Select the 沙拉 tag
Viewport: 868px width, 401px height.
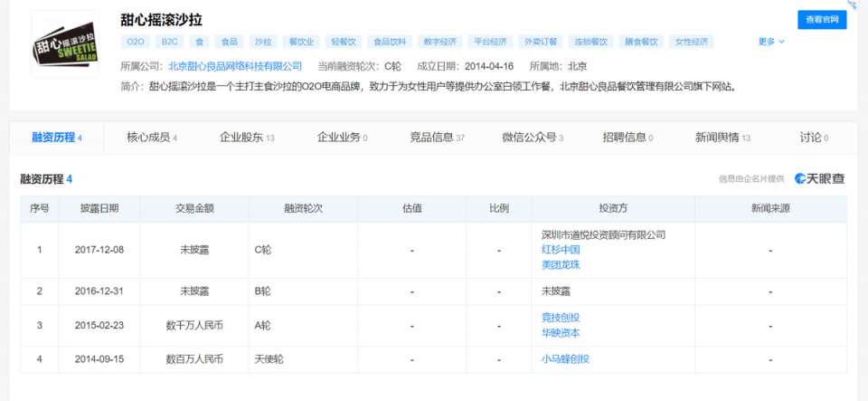pos(263,42)
